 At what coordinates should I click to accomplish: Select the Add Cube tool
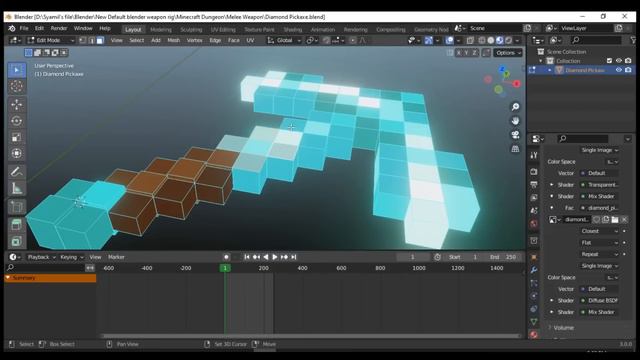[17, 206]
